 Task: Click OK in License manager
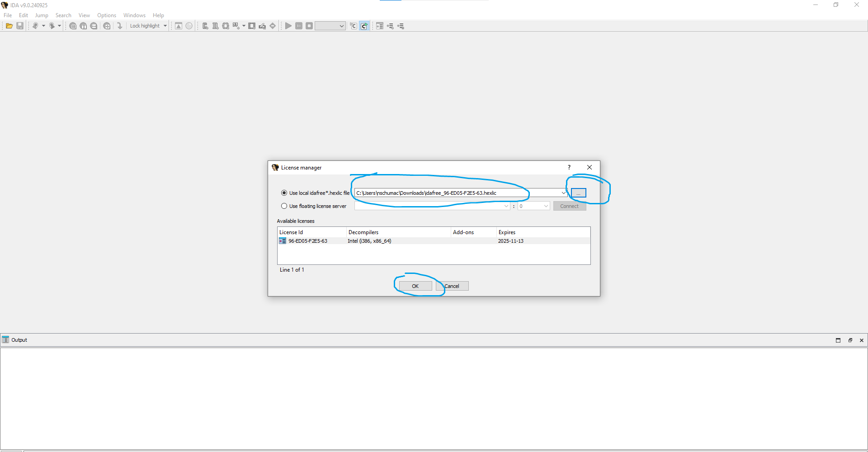415,286
